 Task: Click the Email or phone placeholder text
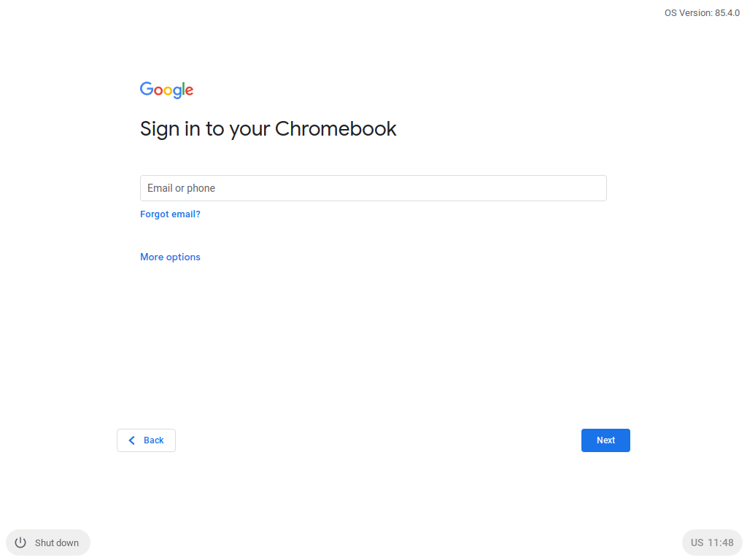[x=181, y=188]
